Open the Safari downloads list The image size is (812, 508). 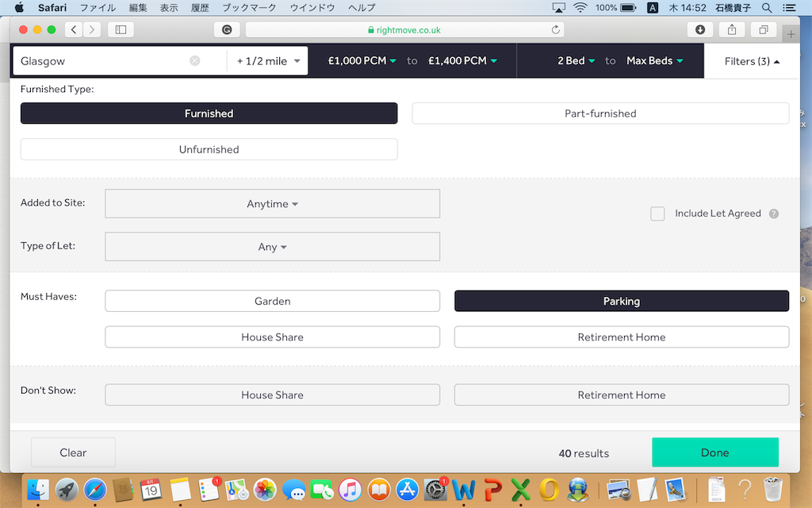coord(700,29)
